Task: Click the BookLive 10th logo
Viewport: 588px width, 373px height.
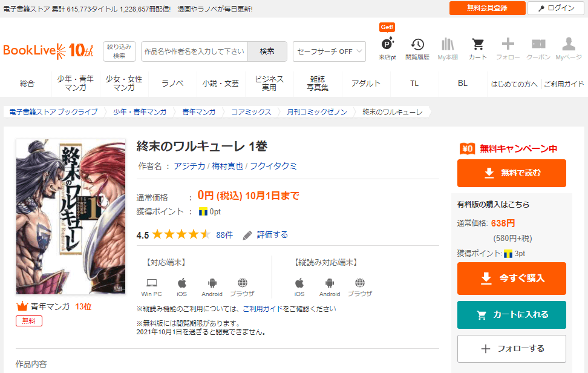Action: point(48,51)
